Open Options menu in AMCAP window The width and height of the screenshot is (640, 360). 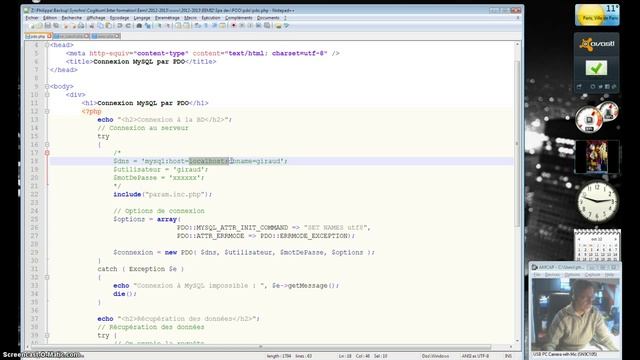(x=572, y=275)
